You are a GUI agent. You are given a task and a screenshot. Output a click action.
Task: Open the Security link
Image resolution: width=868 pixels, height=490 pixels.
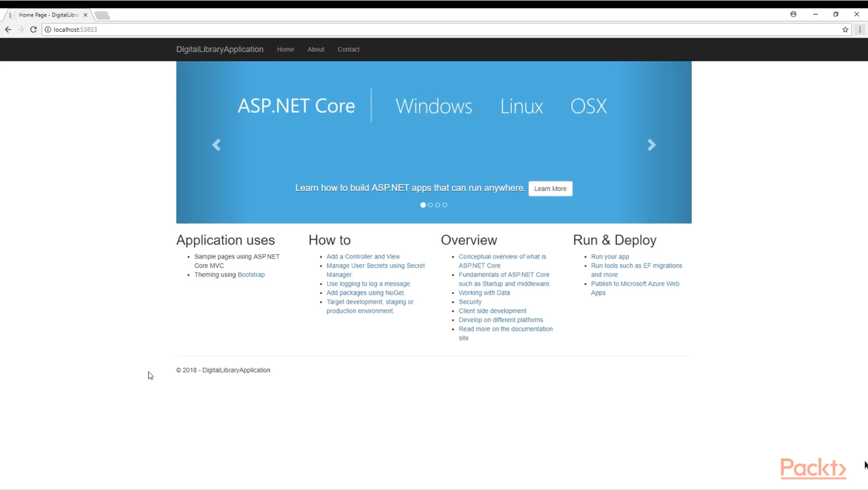click(x=470, y=302)
